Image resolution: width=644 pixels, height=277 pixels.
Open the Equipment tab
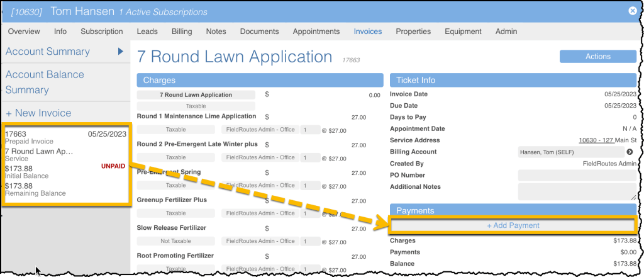coord(464,31)
